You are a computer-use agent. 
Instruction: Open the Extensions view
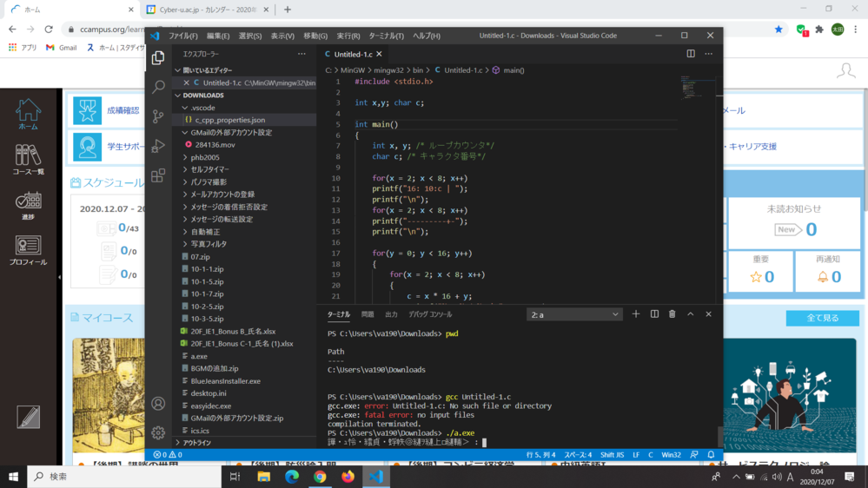coord(158,175)
